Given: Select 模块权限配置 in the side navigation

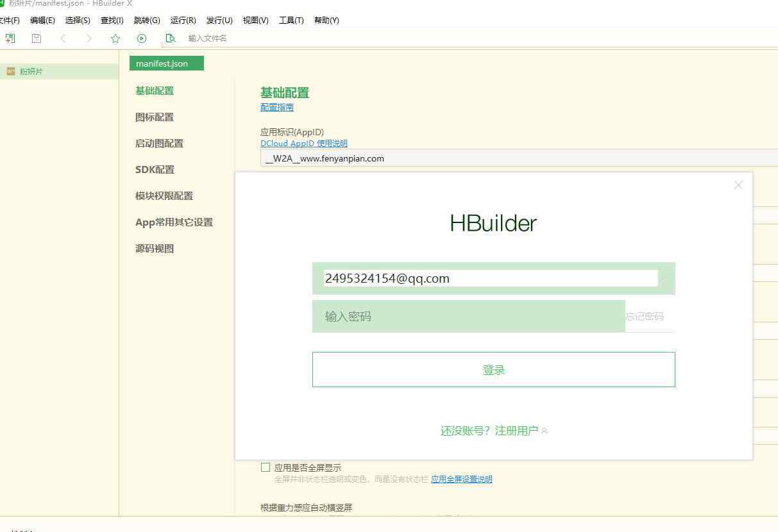Looking at the screenshot, I should (164, 196).
